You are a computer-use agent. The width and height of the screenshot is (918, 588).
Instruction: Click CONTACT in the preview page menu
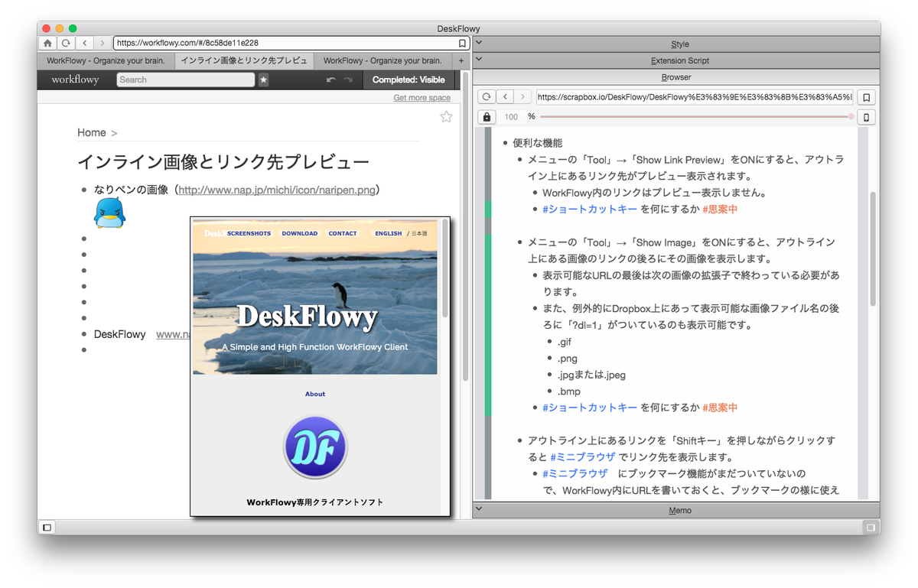pos(343,233)
